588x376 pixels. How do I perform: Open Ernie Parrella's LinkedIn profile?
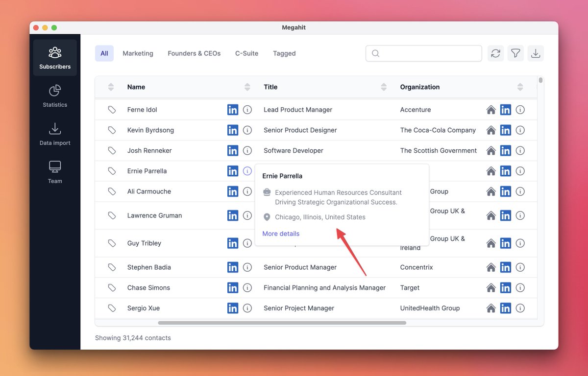(233, 171)
